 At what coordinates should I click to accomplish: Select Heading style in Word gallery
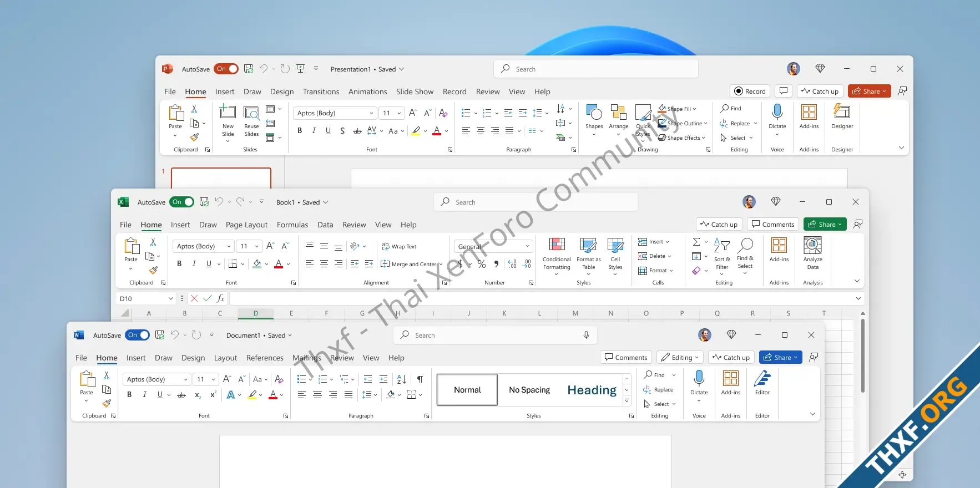point(592,390)
